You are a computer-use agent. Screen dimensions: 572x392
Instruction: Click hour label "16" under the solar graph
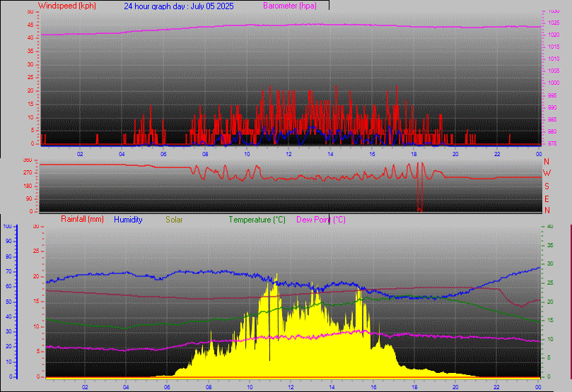tap(373, 387)
